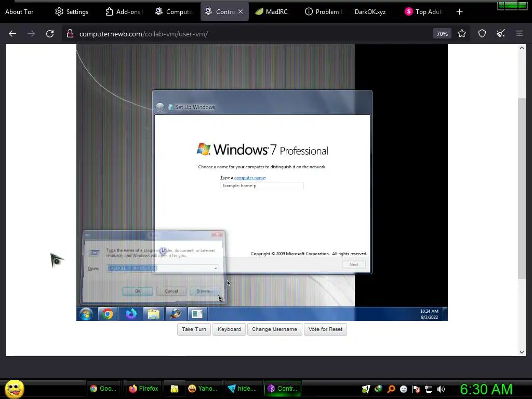Screen dimensions: 532x399
Task: Click the flag with red X tray icon
Action: click(x=416, y=389)
